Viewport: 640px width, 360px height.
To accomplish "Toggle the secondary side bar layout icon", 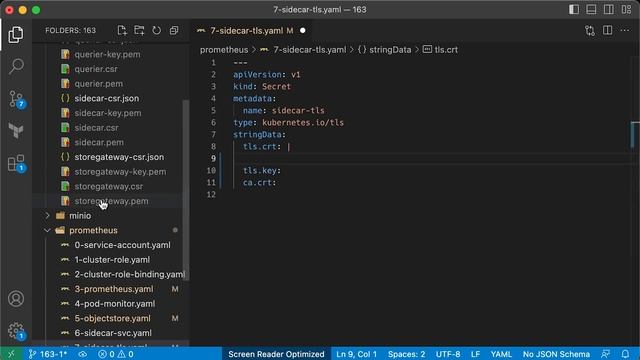I will pos(609,9).
